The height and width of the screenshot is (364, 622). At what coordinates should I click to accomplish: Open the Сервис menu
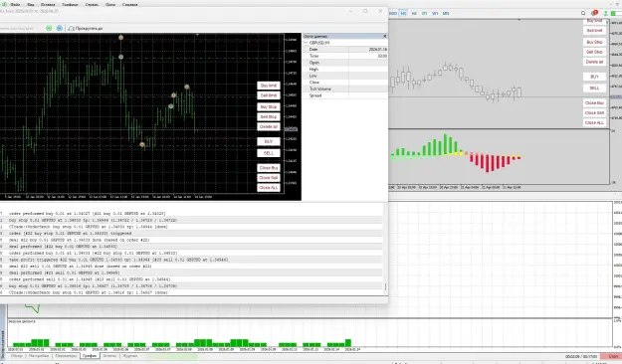(92, 4)
